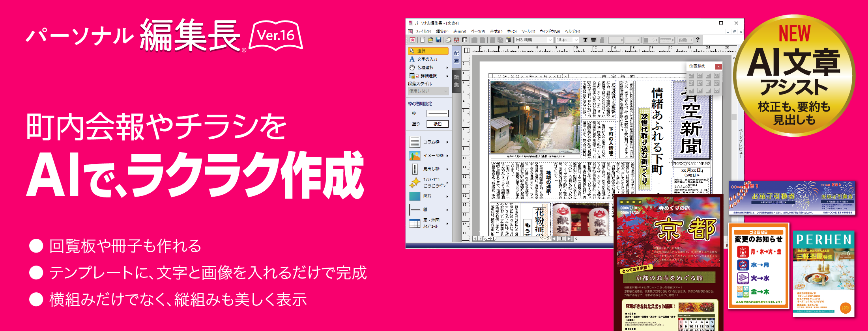Collapse the 位置揃え floating panel

click(x=718, y=66)
